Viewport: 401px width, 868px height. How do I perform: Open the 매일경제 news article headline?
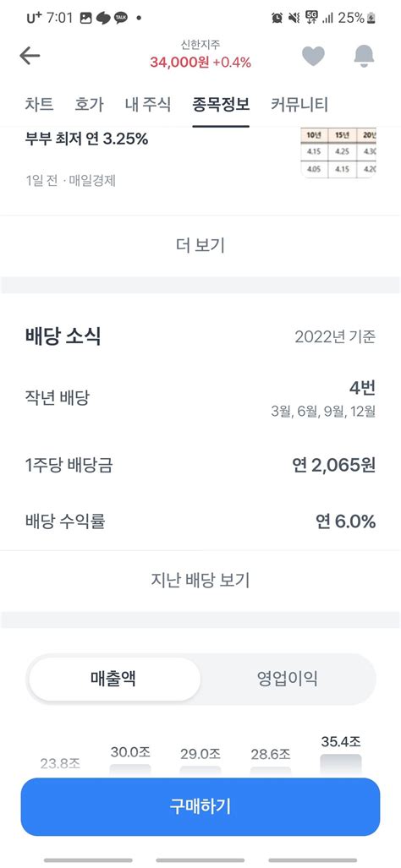(87, 139)
